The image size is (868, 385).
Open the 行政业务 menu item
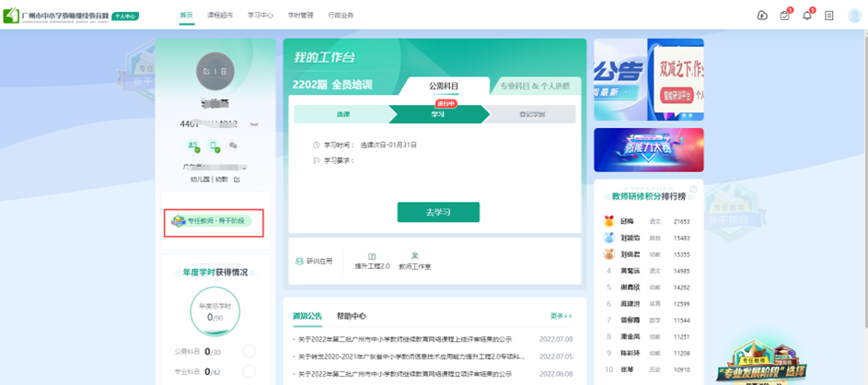point(341,16)
